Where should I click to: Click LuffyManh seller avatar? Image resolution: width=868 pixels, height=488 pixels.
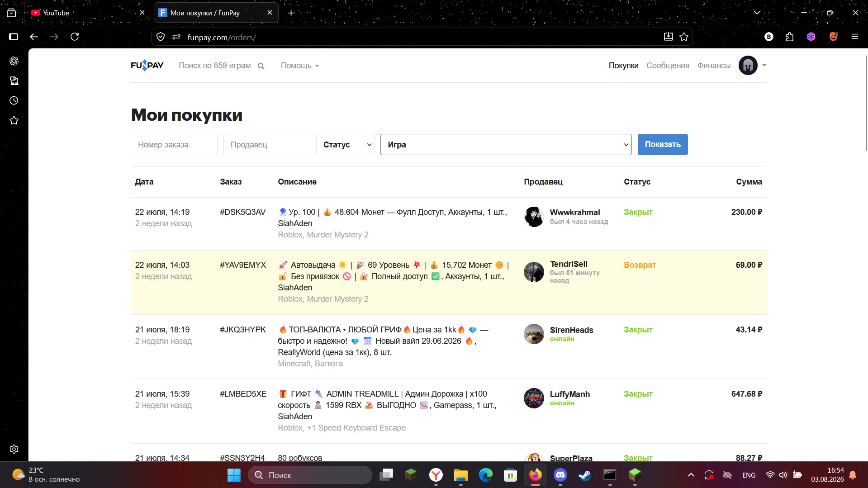tap(534, 398)
